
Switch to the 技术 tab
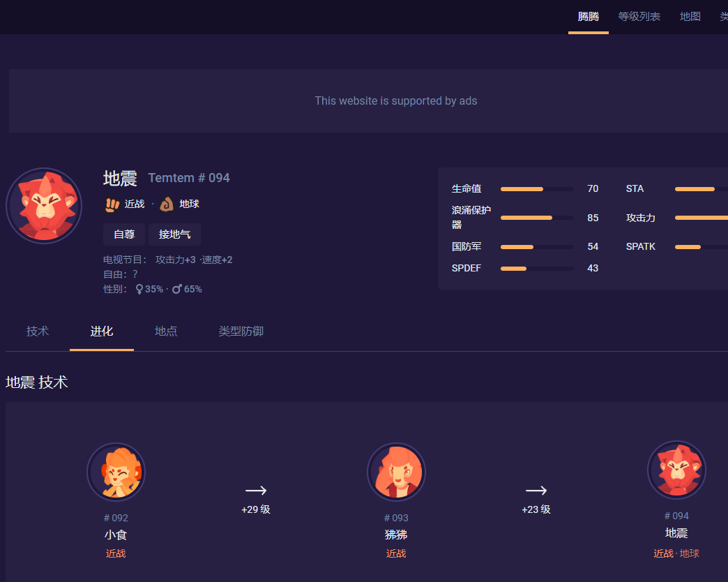pos(37,331)
